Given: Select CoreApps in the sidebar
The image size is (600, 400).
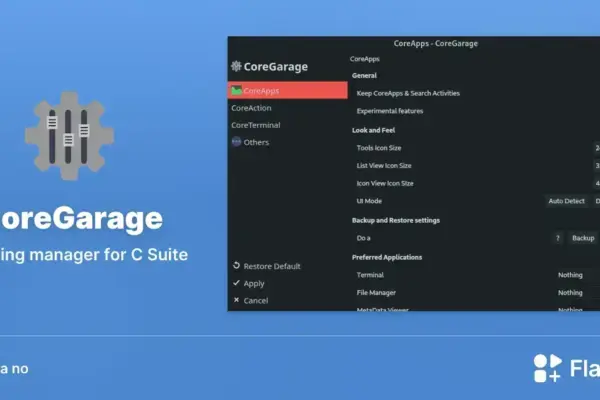Looking at the screenshot, I should pos(287,90).
